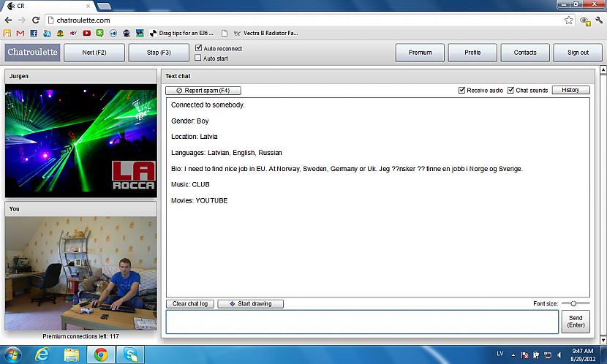Click the Chrome icon in the taskbar
Image resolution: width=607 pixels, height=364 pixels.
coord(101,354)
